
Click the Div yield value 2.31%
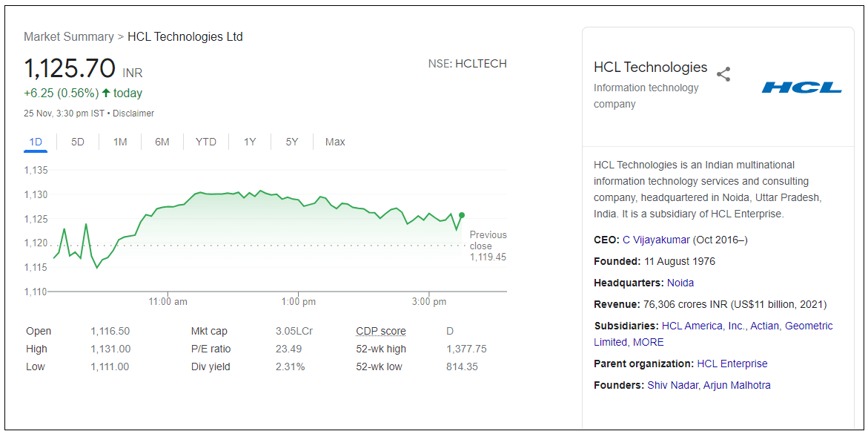pyautogui.click(x=290, y=367)
